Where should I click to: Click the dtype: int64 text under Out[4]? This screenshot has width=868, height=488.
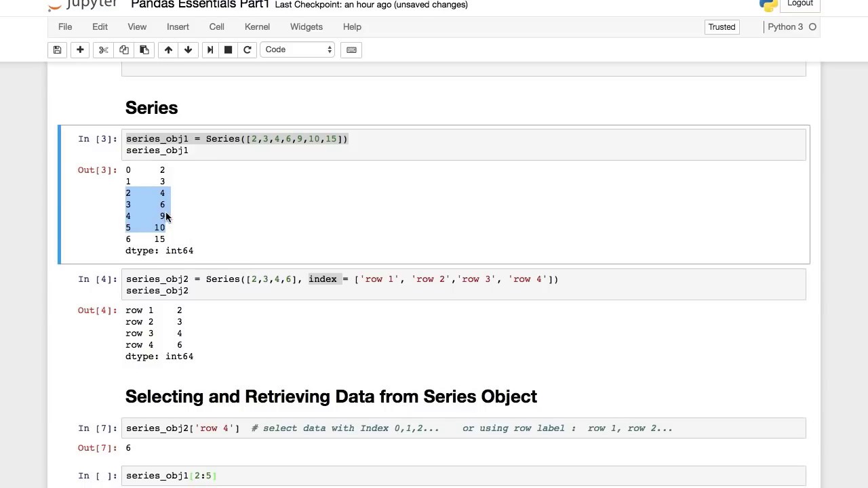159,357
